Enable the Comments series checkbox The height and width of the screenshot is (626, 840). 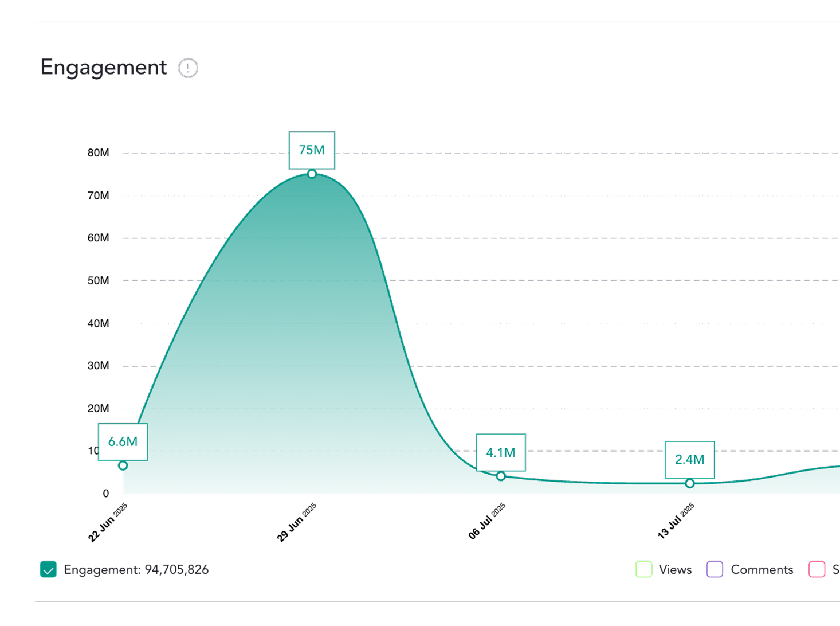point(715,569)
